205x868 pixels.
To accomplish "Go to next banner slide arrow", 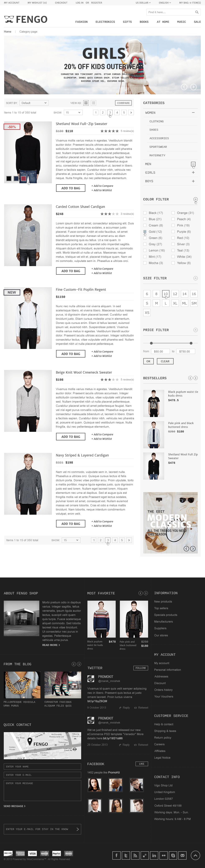I will [193, 87].
